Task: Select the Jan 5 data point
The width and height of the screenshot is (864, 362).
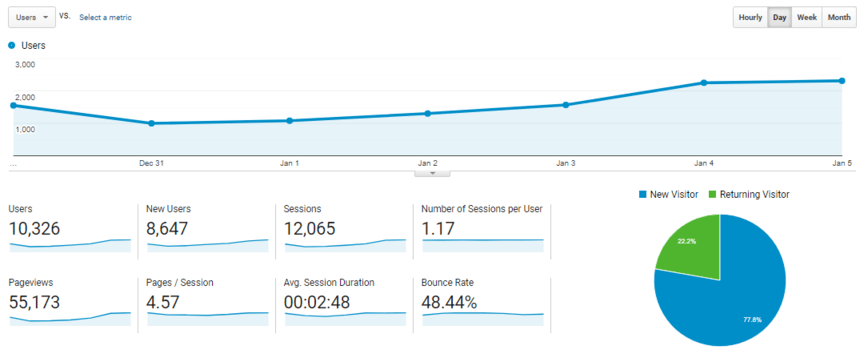Action: click(842, 81)
